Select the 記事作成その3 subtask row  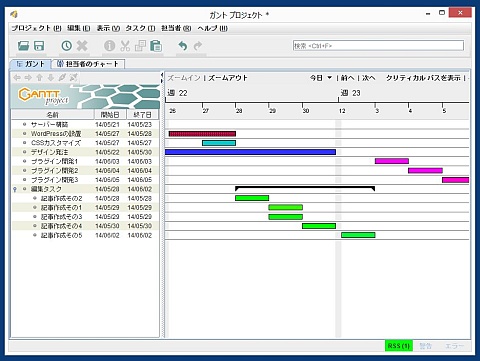click(x=85, y=217)
